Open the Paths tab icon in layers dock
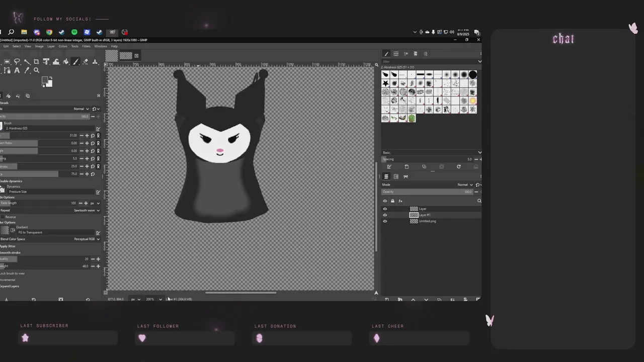This screenshot has height=362, width=644. (406, 176)
